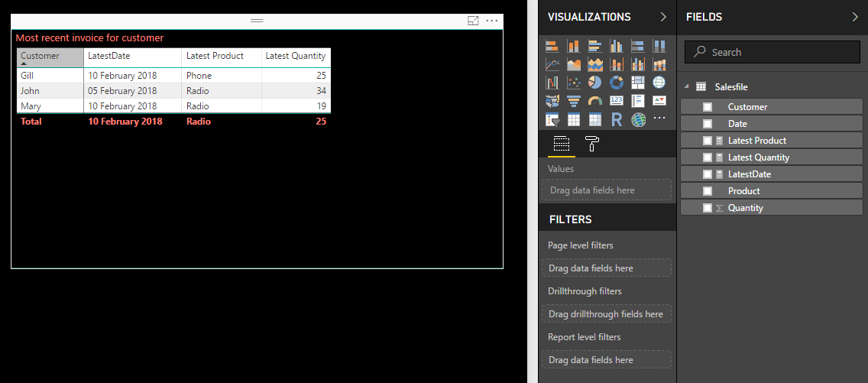Select the Table visualization
The width and height of the screenshot is (868, 383).
pos(574,119)
